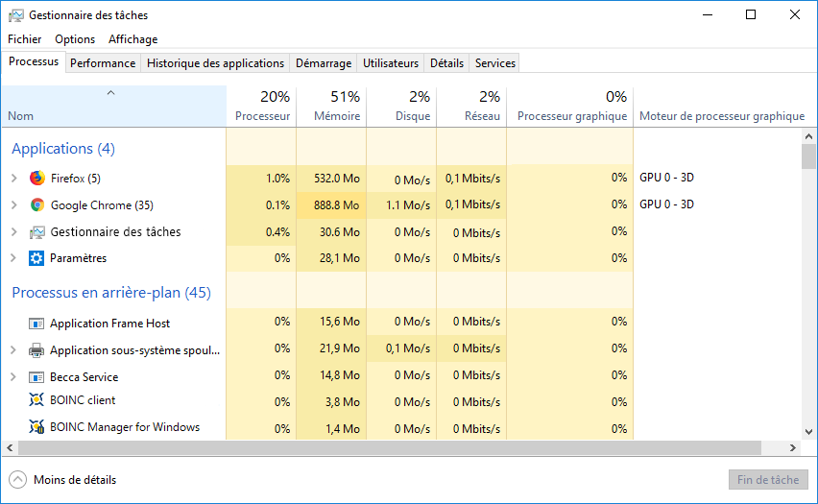Click the vertical scrollbar down arrow
Viewport: 818px width, 504px height.
[x=808, y=432]
